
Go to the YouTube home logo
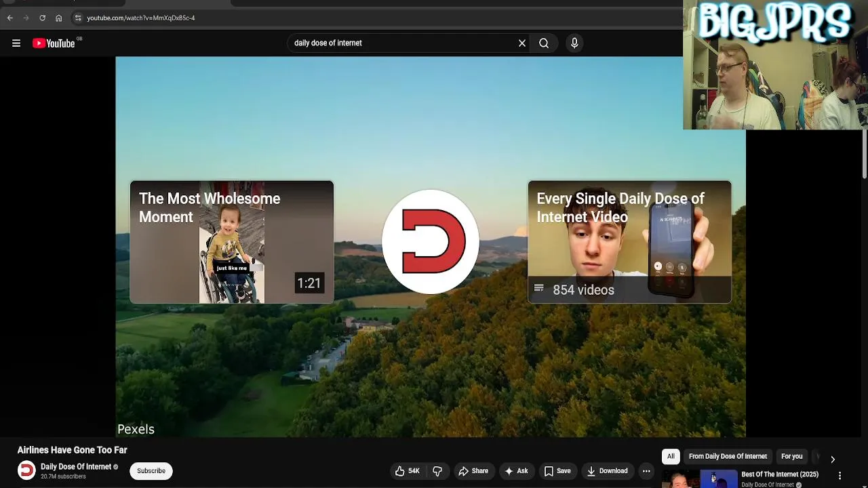click(x=54, y=43)
